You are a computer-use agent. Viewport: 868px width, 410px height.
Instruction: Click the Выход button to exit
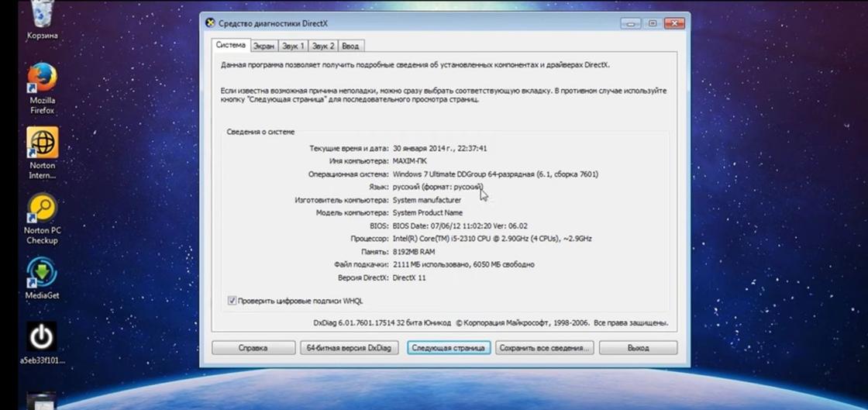tap(638, 348)
